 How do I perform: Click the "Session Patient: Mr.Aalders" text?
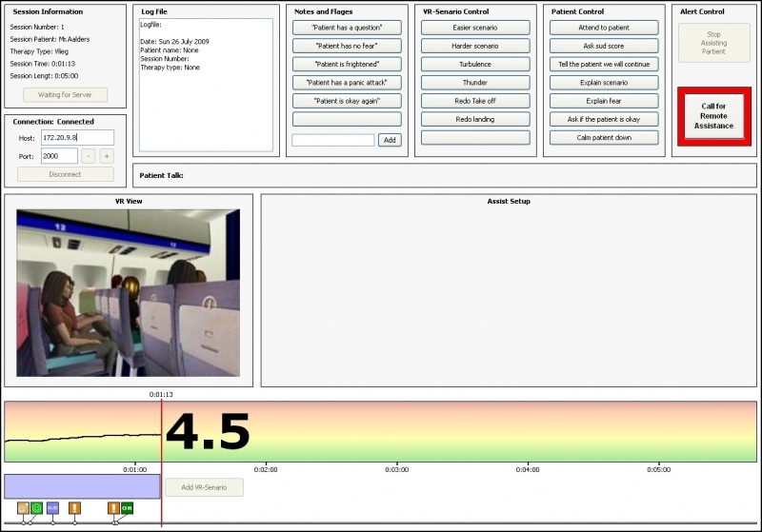(50, 39)
